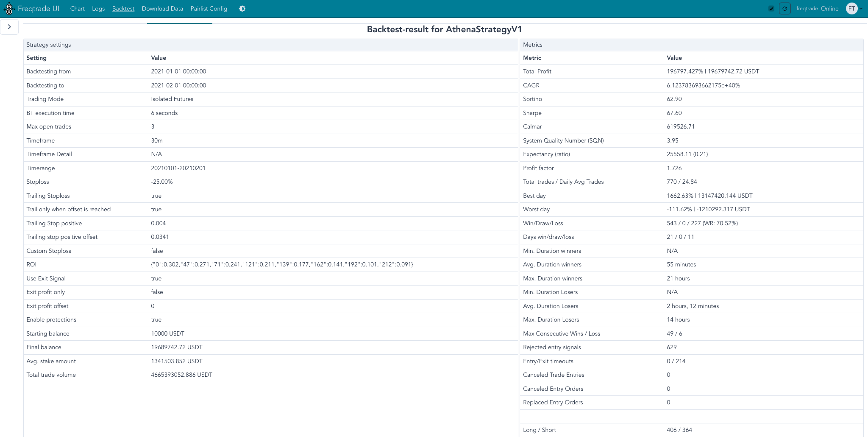Click the Online status text
This screenshot has width=868, height=437.
point(829,9)
